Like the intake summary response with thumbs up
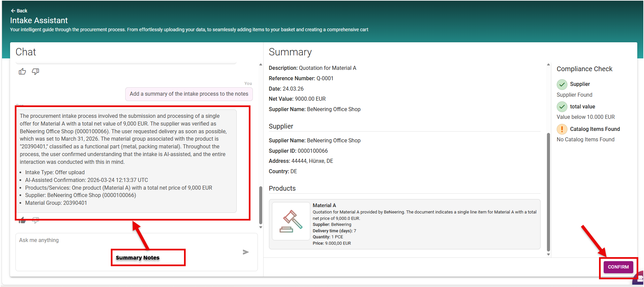Image resolution: width=644 pixels, height=287 pixels. point(22,220)
